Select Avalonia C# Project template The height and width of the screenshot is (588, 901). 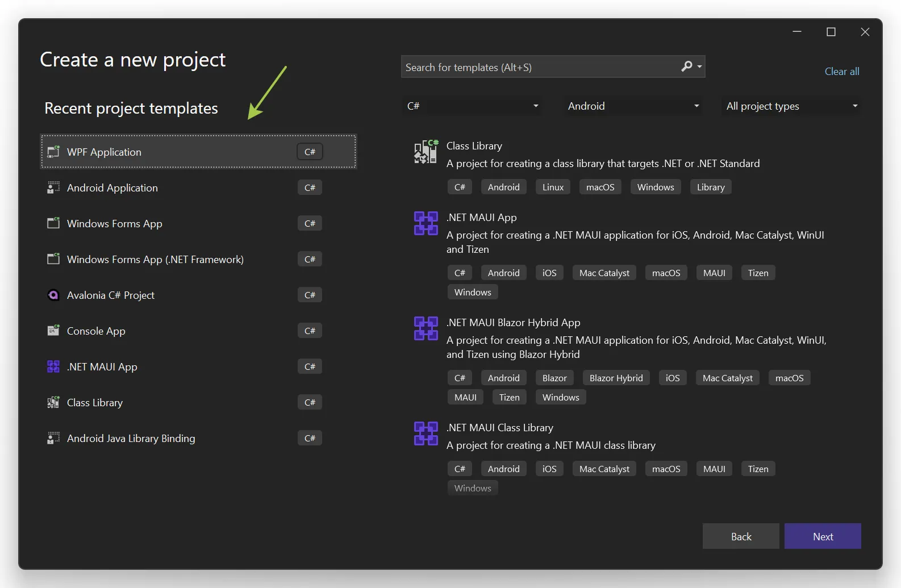(198, 295)
